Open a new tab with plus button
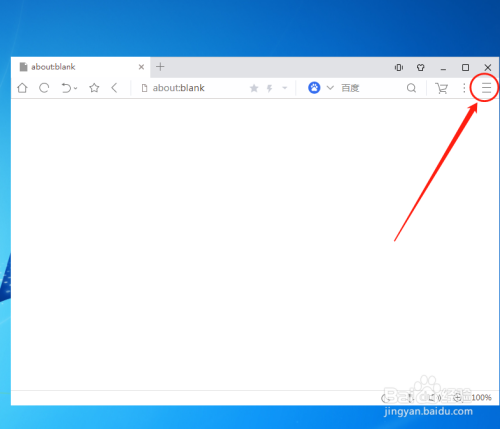The width and height of the screenshot is (500, 429). point(160,67)
